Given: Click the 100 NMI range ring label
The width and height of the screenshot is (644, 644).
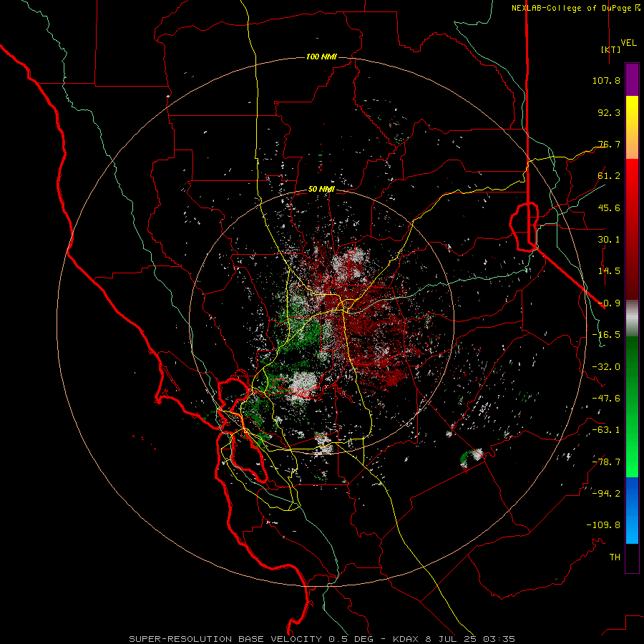Looking at the screenshot, I should pos(321,57).
